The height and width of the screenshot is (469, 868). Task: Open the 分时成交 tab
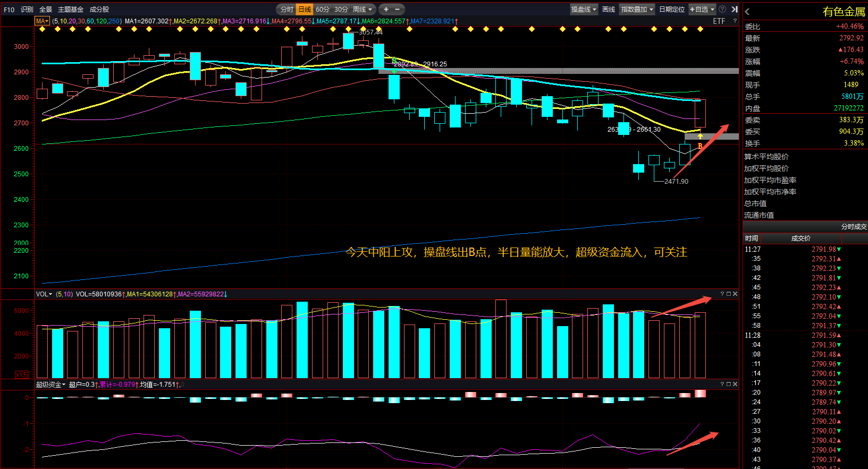click(854, 227)
